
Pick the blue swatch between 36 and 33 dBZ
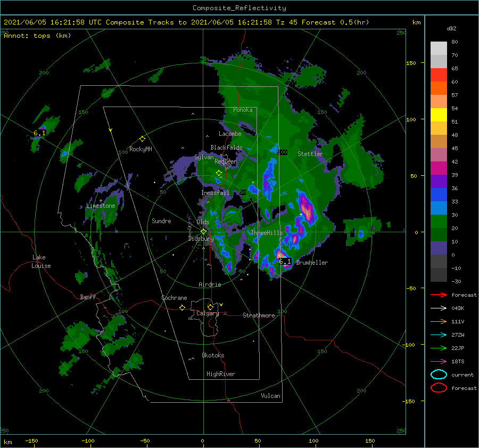click(x=439, y=195)
